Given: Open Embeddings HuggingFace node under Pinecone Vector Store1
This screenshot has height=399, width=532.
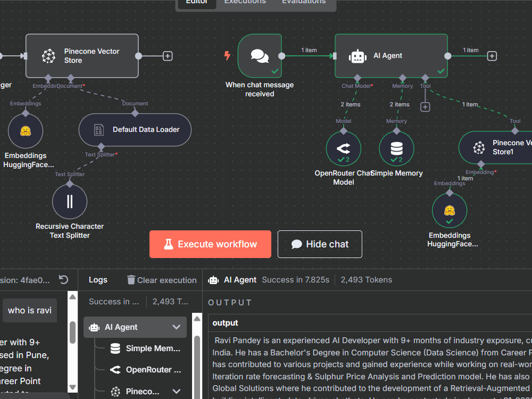Looking at the screenshot, I should tap(449, 211).
